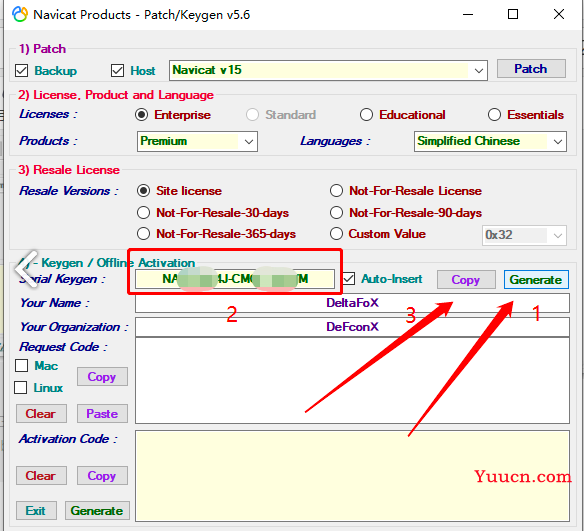The width and height of the screenshot is (584, 531).
Task: Select the Essentials license radio
Action: [494, 115]
